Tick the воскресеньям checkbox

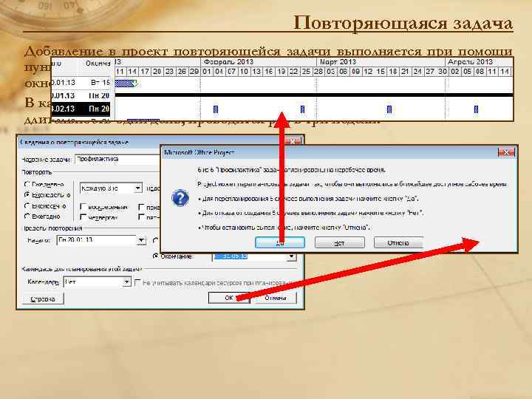click(83, 206)
